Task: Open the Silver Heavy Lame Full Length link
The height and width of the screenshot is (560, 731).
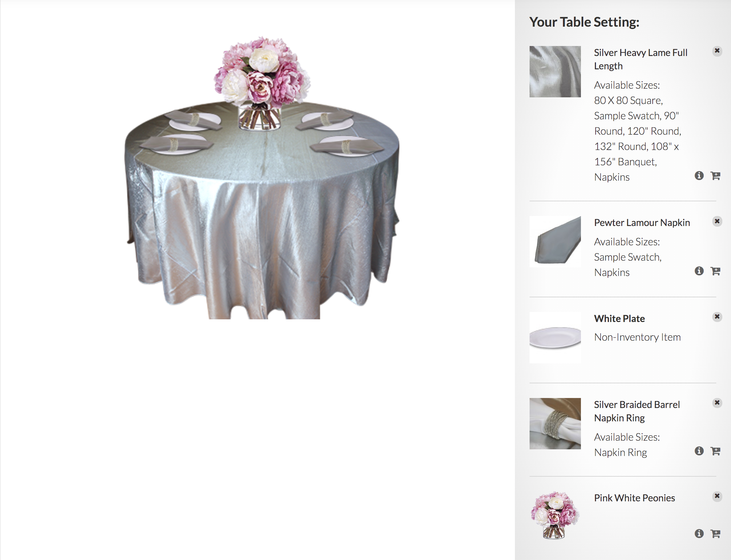Action: pos(641,59)
